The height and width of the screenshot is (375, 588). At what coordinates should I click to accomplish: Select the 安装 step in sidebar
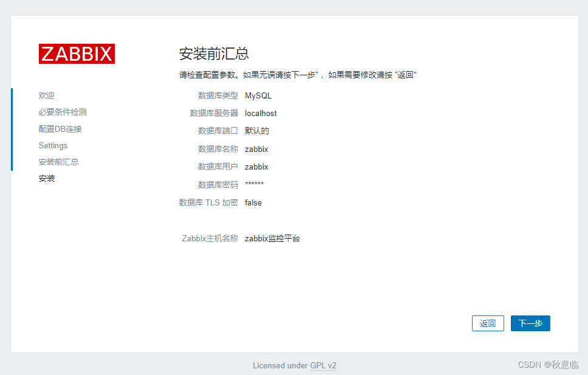point(47,178)
